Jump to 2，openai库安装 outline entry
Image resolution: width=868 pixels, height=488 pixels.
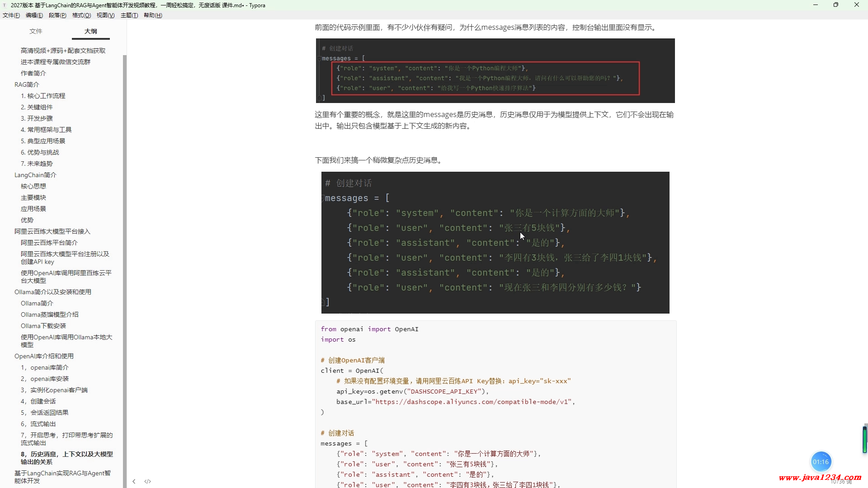[x=45, y=379]
